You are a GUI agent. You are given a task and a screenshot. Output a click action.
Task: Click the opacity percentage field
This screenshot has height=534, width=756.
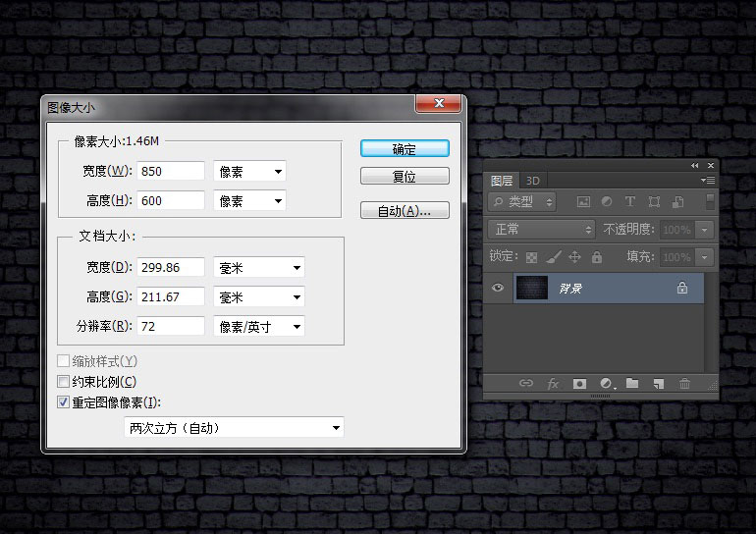coord(676,230)
